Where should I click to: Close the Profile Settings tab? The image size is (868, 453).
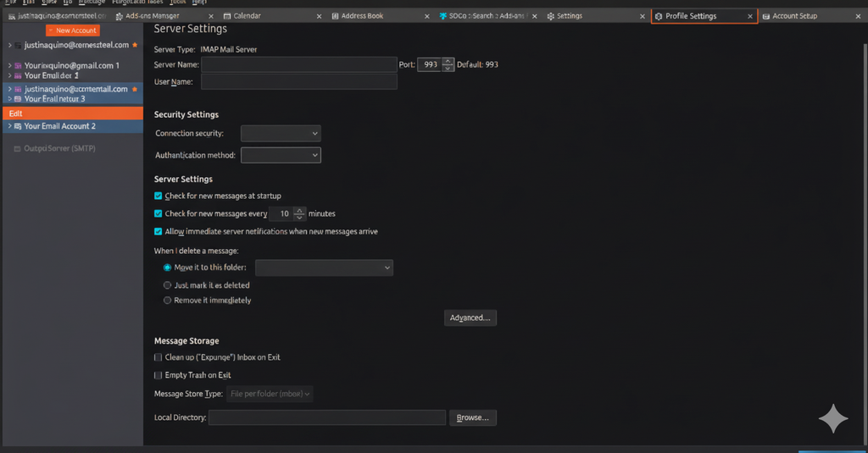click(x=749, y=16)
